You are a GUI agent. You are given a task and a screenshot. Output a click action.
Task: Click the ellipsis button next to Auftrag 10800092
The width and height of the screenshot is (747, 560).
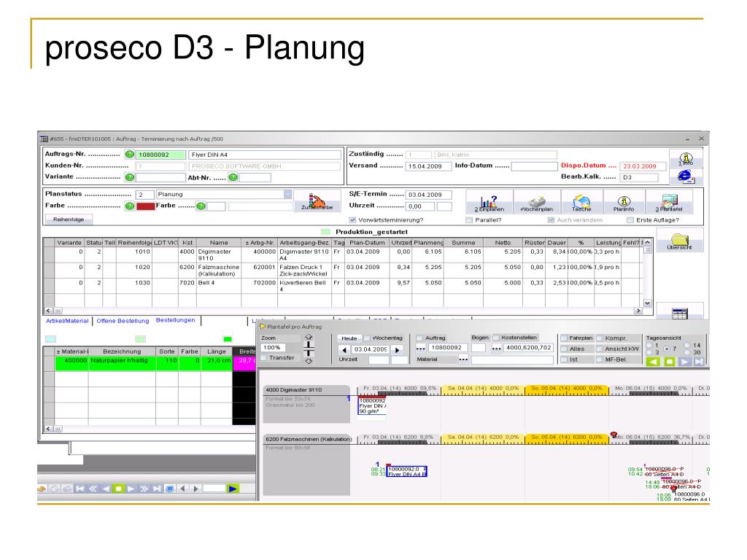tap(420, 348)
